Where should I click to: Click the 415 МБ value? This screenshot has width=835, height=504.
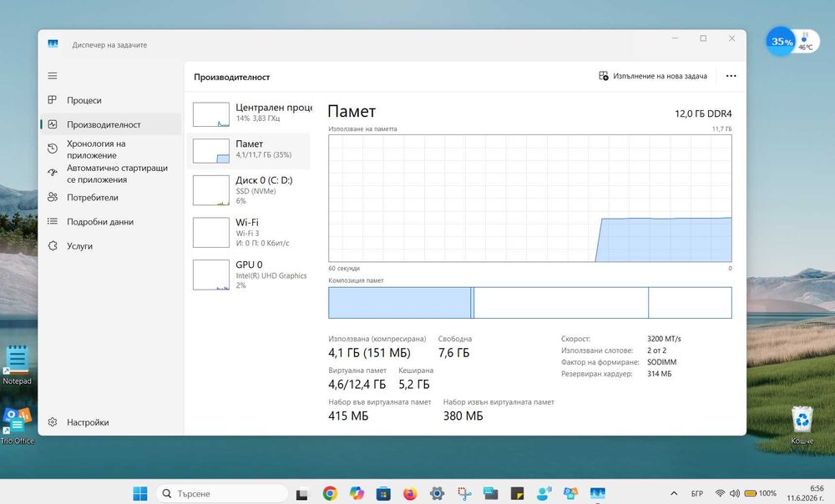coord(348,416)
